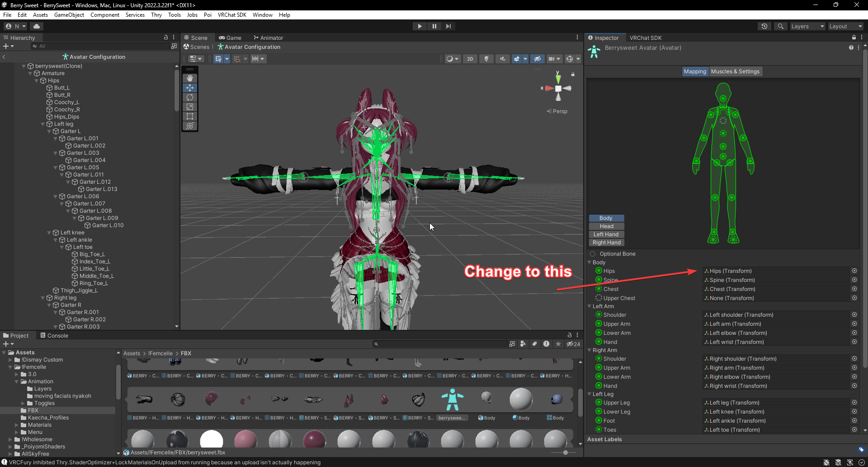Toggle scene lighting
The image size is (868, 467).
(x=486, y=59)
